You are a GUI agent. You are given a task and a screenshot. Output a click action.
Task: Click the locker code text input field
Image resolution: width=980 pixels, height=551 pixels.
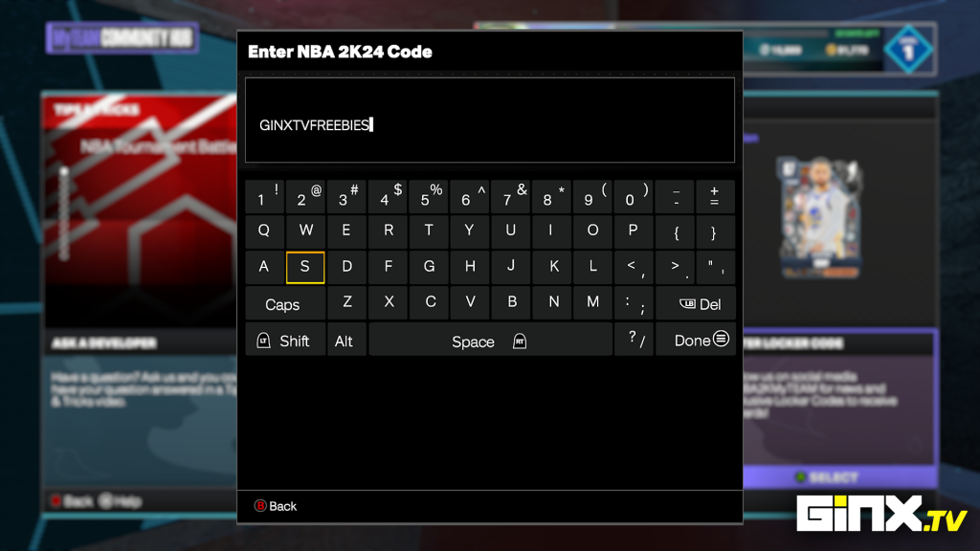click(489, 121)
